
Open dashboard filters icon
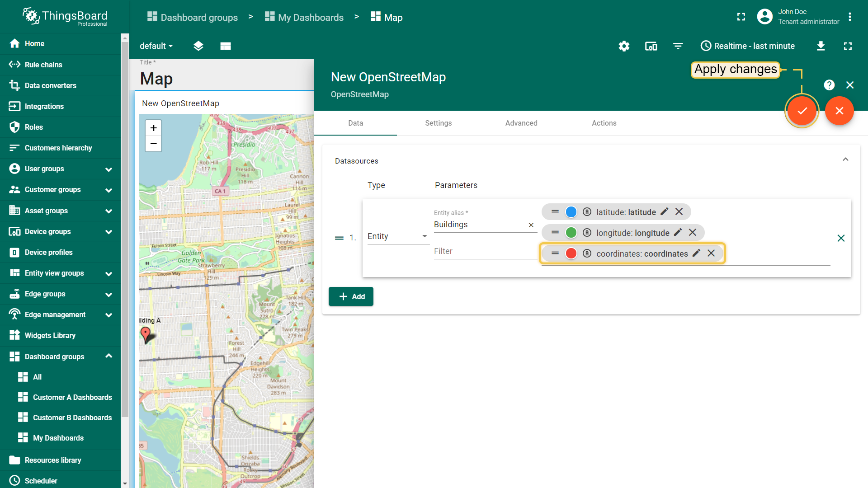click(x=678, y=46)
